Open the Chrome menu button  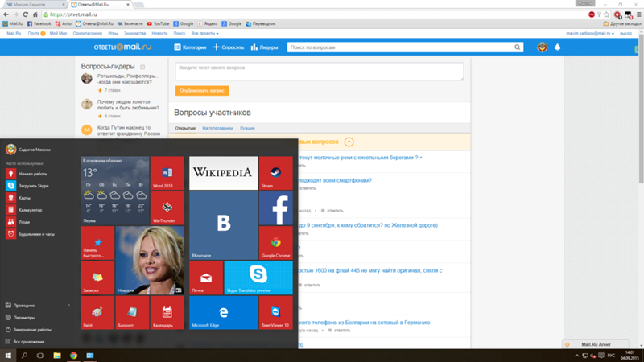[x=638, y=14]
